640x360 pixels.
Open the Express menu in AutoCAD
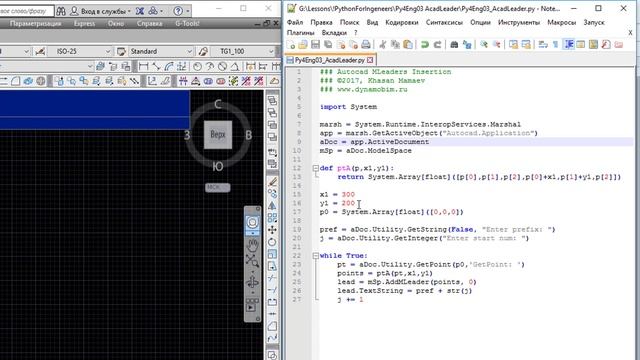pos(84,24)
